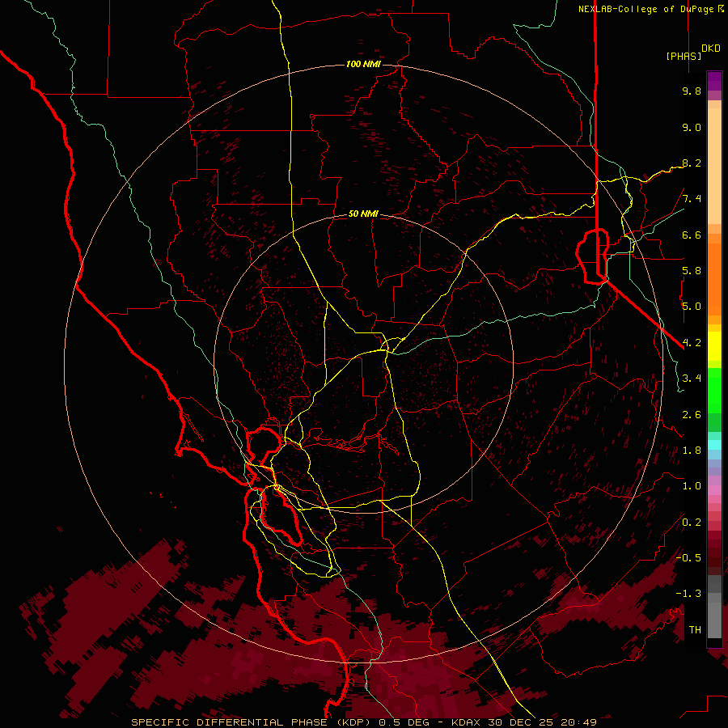Click the 5.0 legend value
Image resolution: width=728 pixels, height=728 pixels.
click(692, 307)
